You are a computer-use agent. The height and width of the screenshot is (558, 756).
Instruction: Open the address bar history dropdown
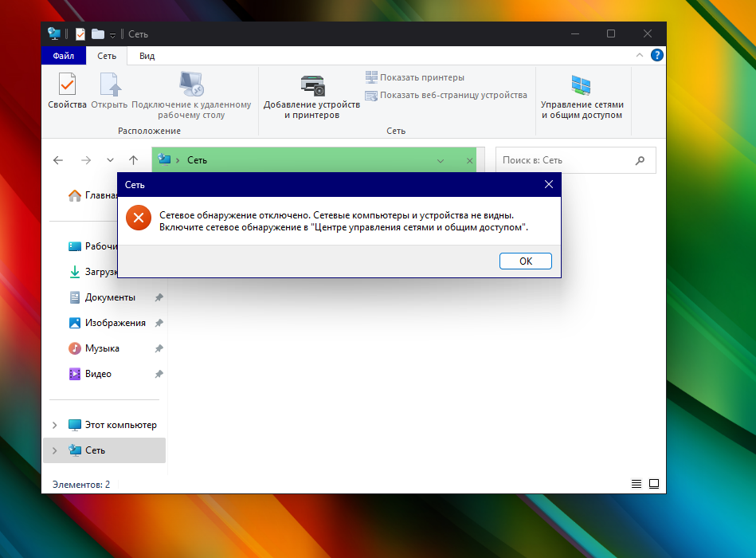point(441,160)
